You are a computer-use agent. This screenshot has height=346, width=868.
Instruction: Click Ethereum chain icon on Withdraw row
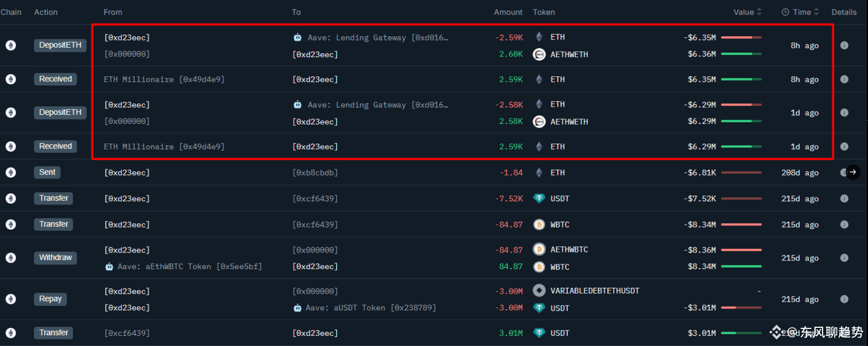pos(11,258)
